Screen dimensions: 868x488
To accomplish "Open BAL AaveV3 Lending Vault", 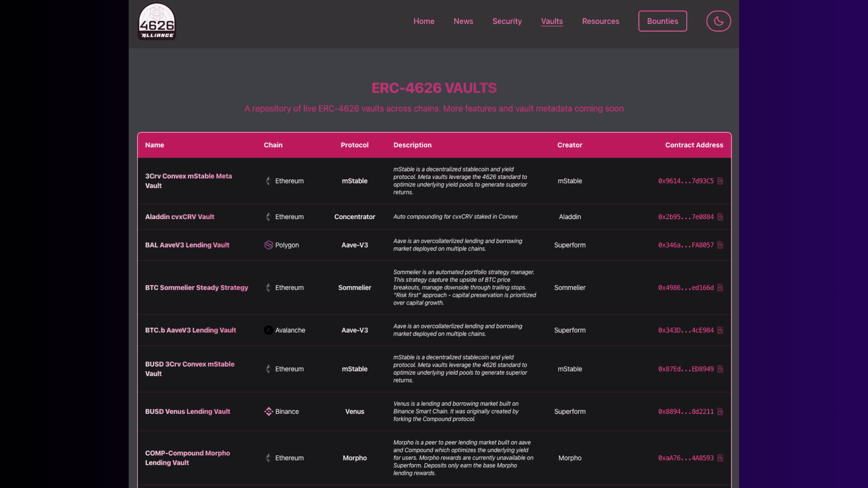I will click(187, 245).
